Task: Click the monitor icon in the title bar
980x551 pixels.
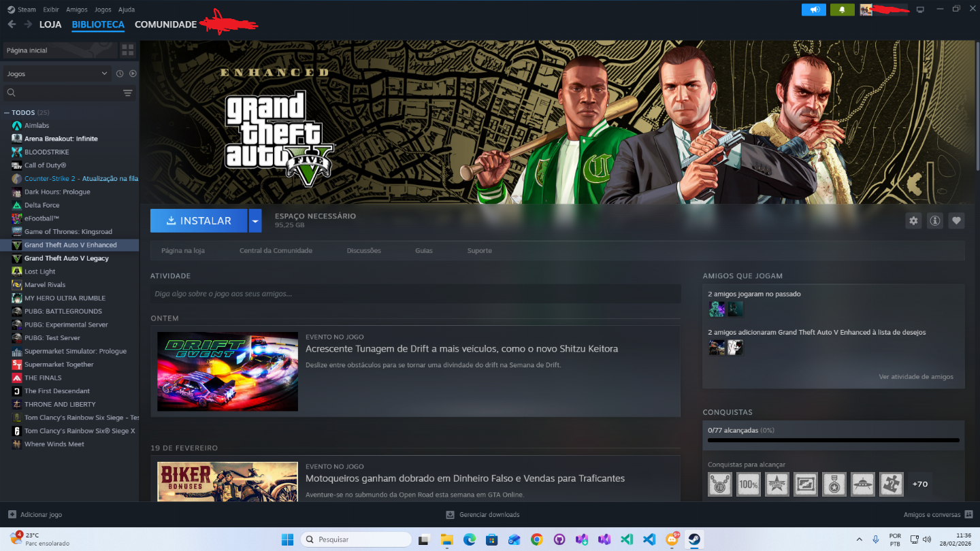Action: [x=921, y=10]
